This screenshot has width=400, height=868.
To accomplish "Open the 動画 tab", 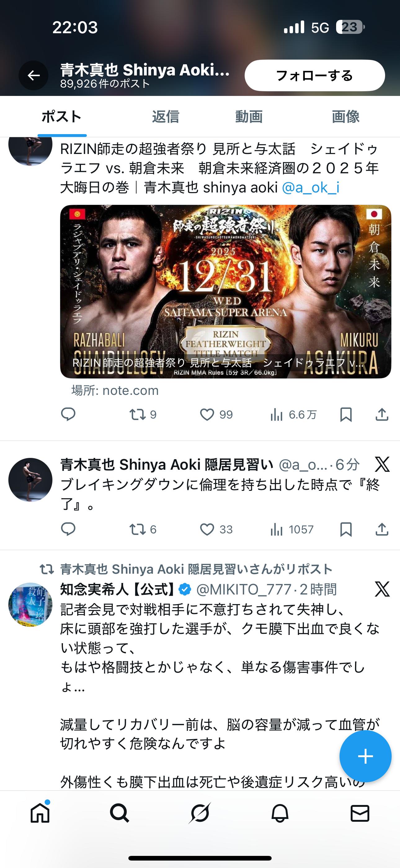I will (x=248, y=117).
